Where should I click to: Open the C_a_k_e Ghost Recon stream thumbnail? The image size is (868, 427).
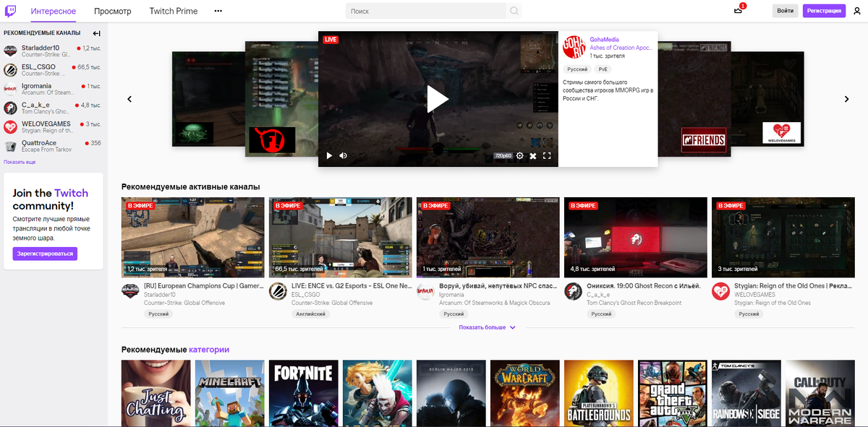[x=636, y=238]
